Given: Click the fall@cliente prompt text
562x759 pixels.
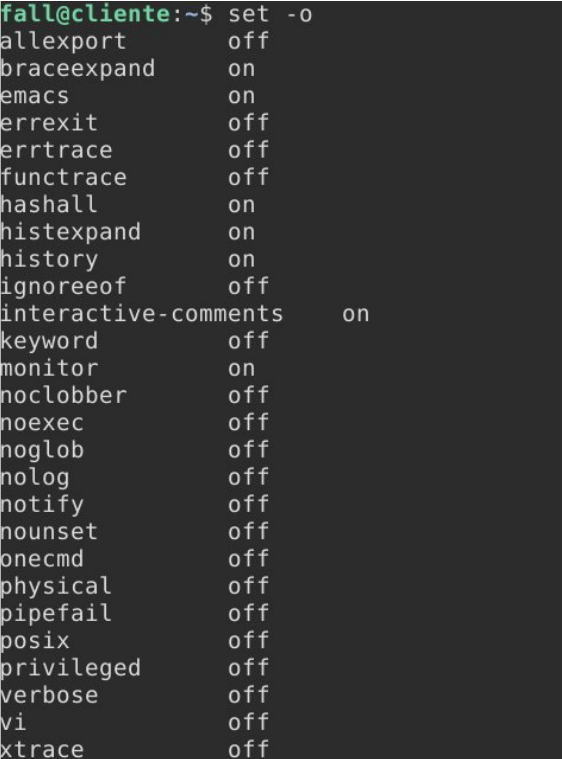Looking at the screenshot, I should point(85,13).
